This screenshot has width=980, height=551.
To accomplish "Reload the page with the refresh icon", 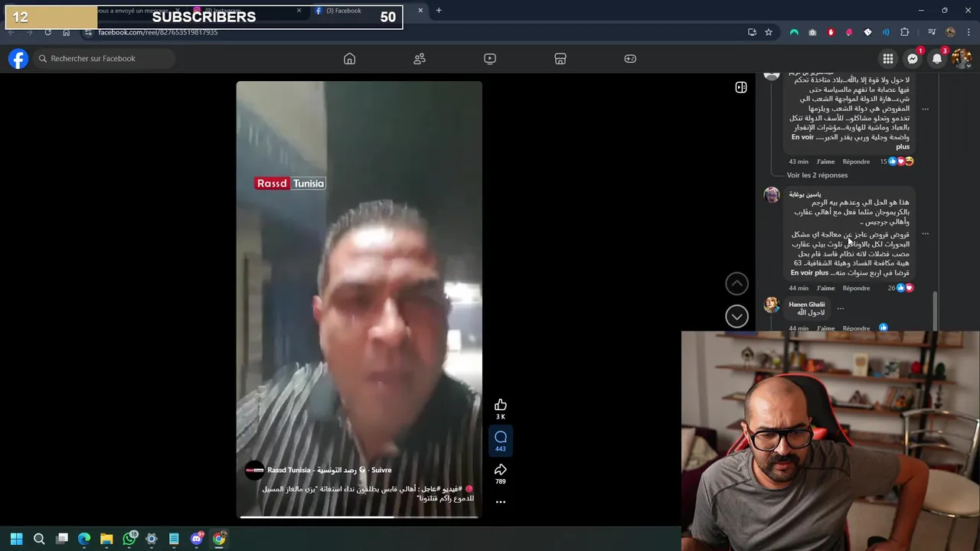I will pos(47,32).
